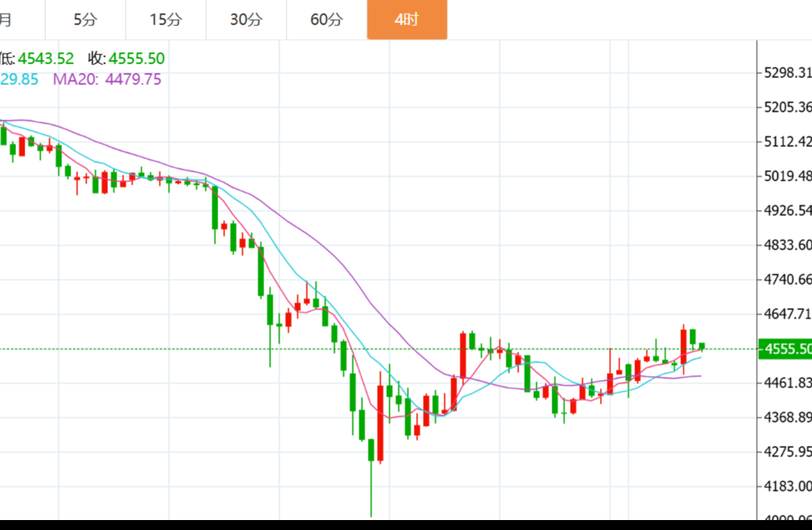
Task: Click the 低:4543.52 low price readout
Action: [x=37, y=58]
